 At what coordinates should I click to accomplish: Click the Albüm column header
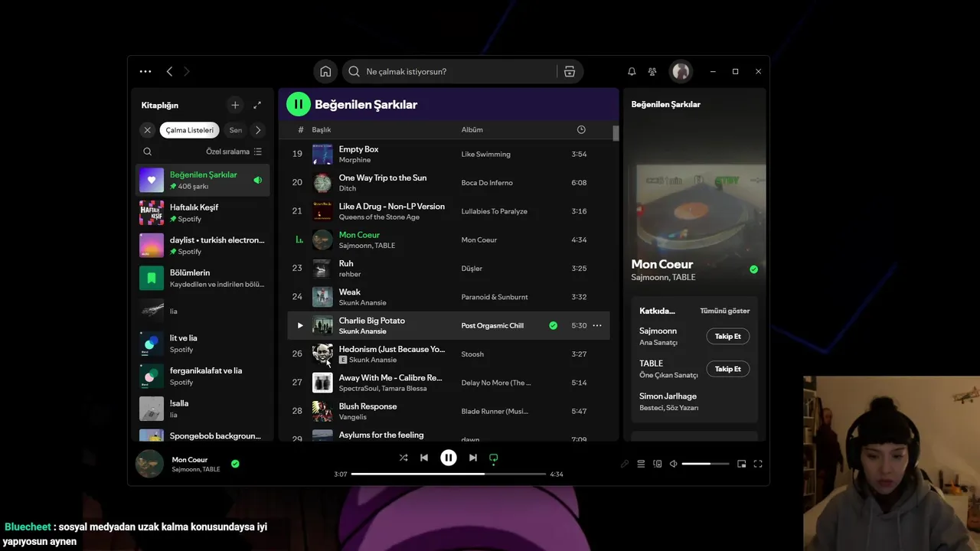click(472, 130)
